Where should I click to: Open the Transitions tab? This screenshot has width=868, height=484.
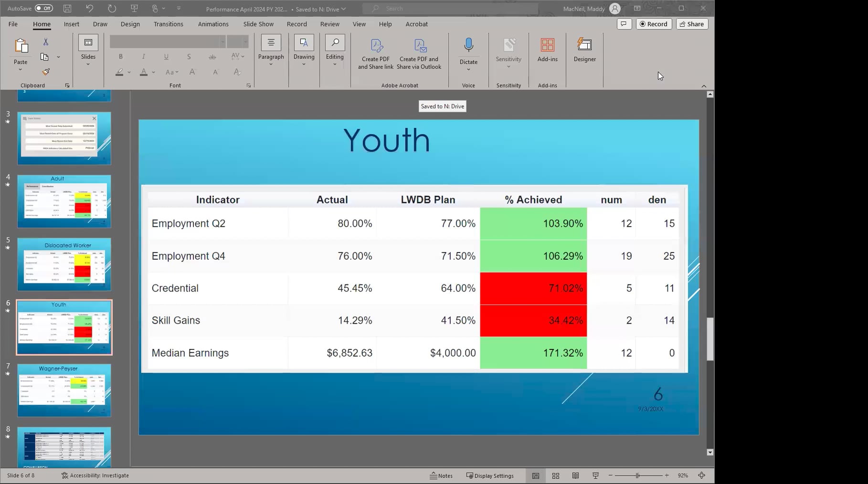pyautogui.click(x=168, y=24)
